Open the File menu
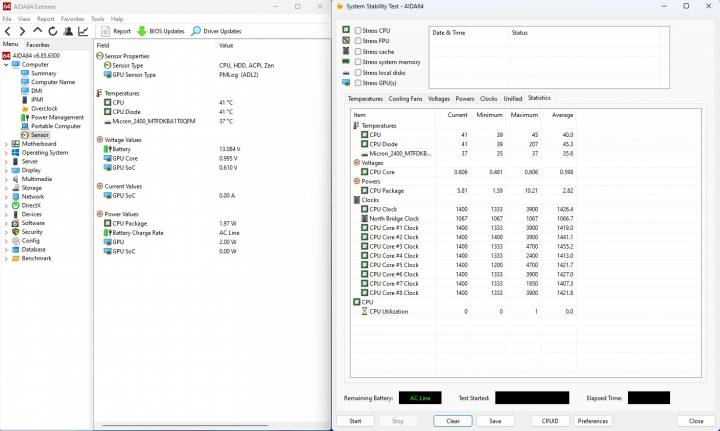This screenshot has width=720, height=431. [7, 19]
